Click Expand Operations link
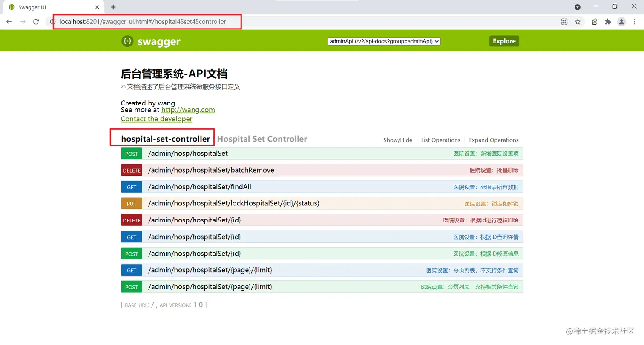 point(494,140)
